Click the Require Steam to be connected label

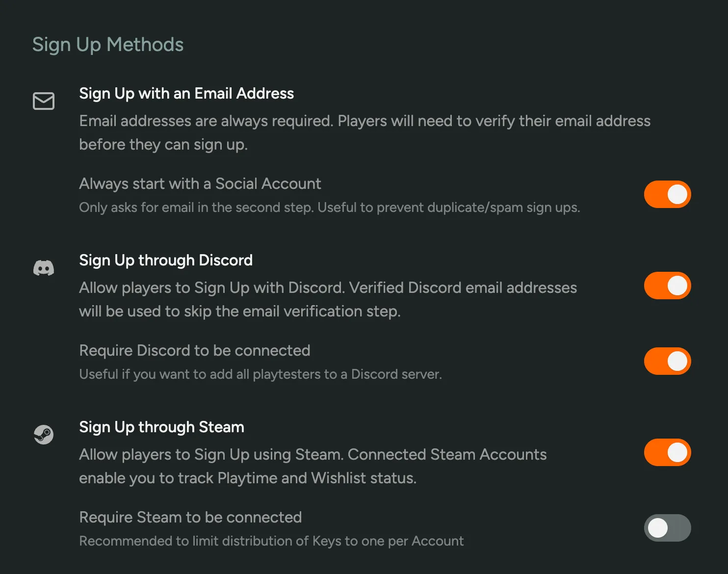190,517
